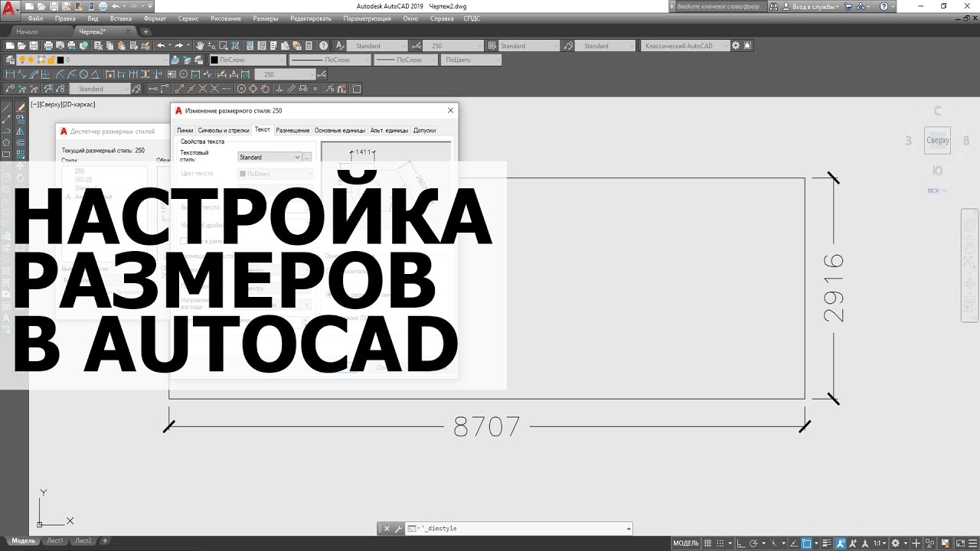Click the 8707 dimension text in drawing
The height and width of the screenshot is (551, 980).
tap(487, 426)
